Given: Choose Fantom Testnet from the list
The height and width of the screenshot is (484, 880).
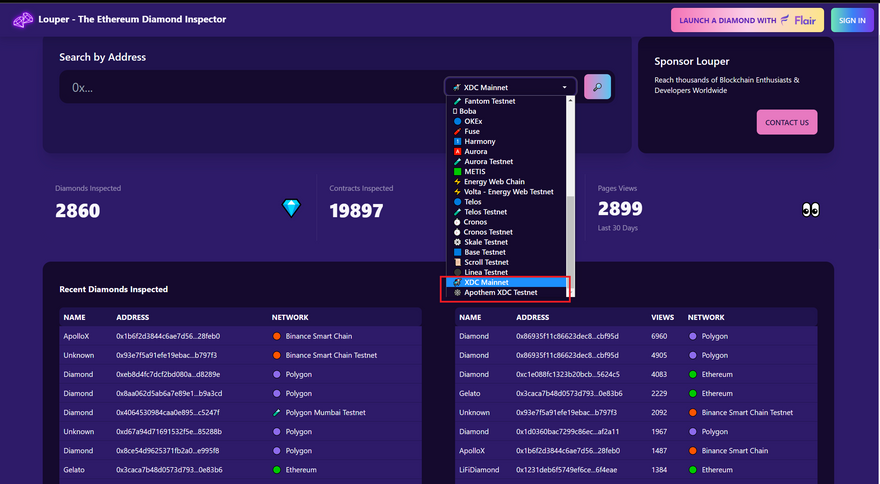Looking at the screenshot, I should [489, 101].
